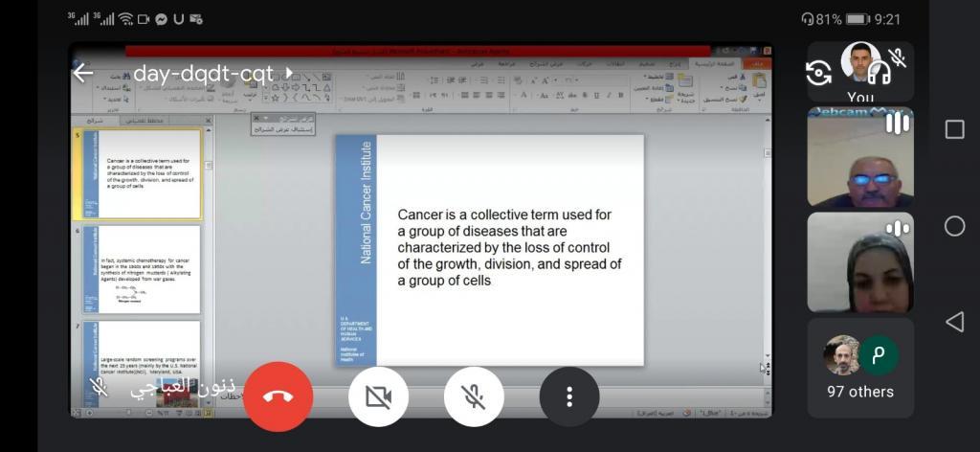This screenshot has width=980, height=452.
Task: Tap the muted mic icon by presenter name
Action: (98, 386)
